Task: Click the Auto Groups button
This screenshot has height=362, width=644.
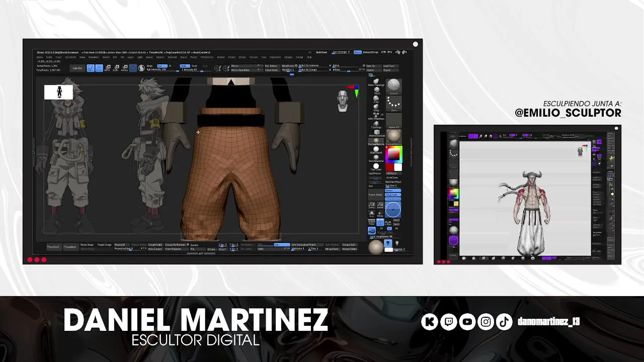Action: click(x=155, y=249)
